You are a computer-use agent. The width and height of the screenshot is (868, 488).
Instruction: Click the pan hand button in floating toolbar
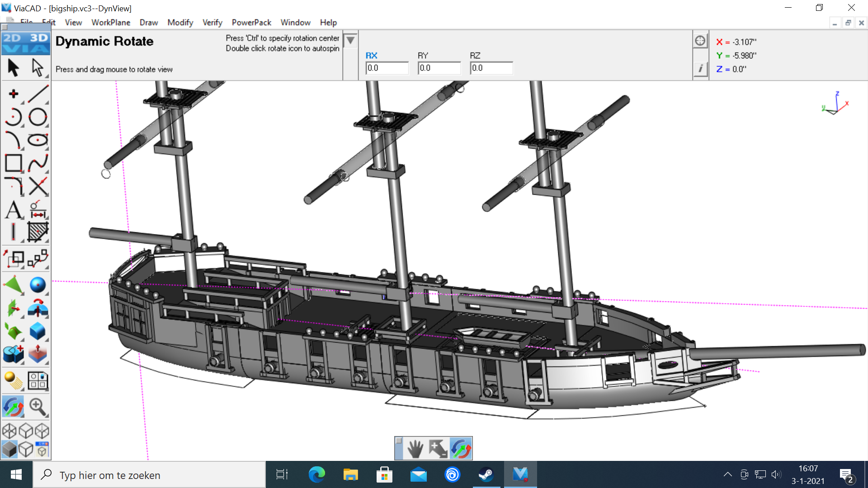coord(415,449)
